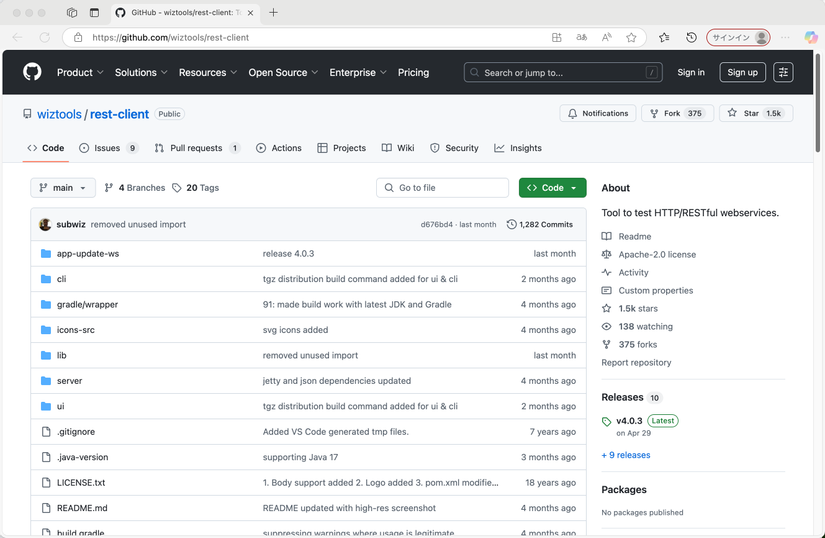Open the gradle/wrapper folder
The width and height of the screenshot is (825, 538).
pos(87,304)
